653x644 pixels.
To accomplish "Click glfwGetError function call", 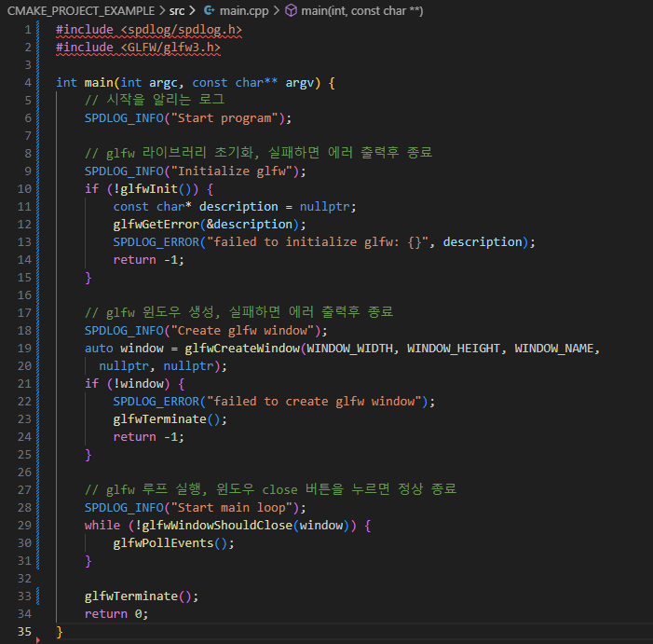I will pos(156,224).
